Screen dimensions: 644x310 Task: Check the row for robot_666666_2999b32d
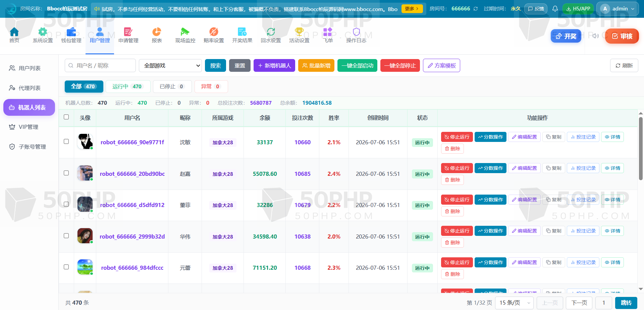click(66, 236)
